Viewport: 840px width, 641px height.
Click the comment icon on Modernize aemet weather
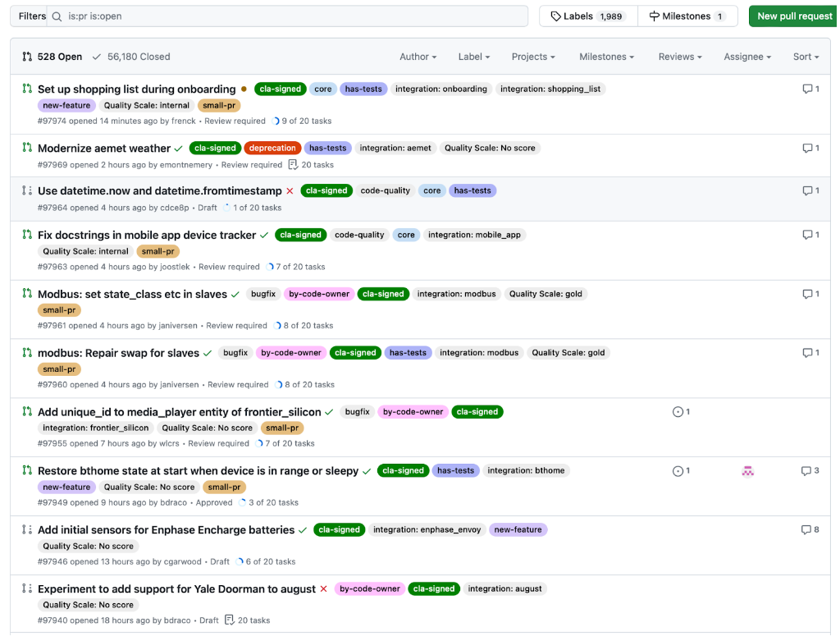click(x=807, y=148)
